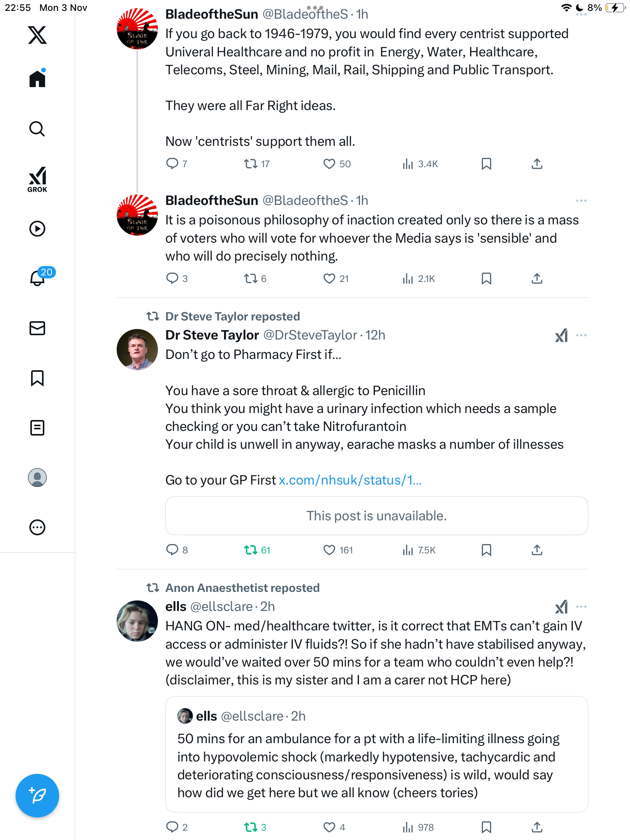Image resolution: width=630 pixels, height=840 pixels.
Task: Open the Grok sidebar item
Action: (37, 179)
